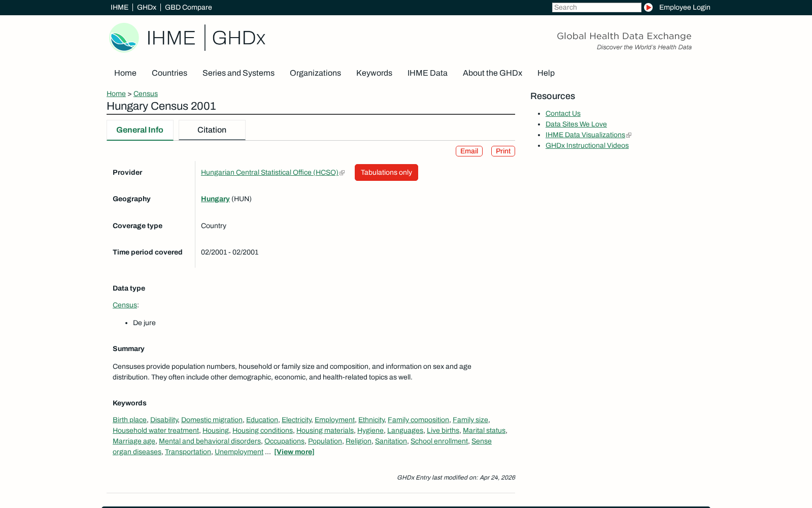Open the Keywords menu item
The width and height of the screenshot is (812, 508).
pyautogui.click(x=374, y=73)
